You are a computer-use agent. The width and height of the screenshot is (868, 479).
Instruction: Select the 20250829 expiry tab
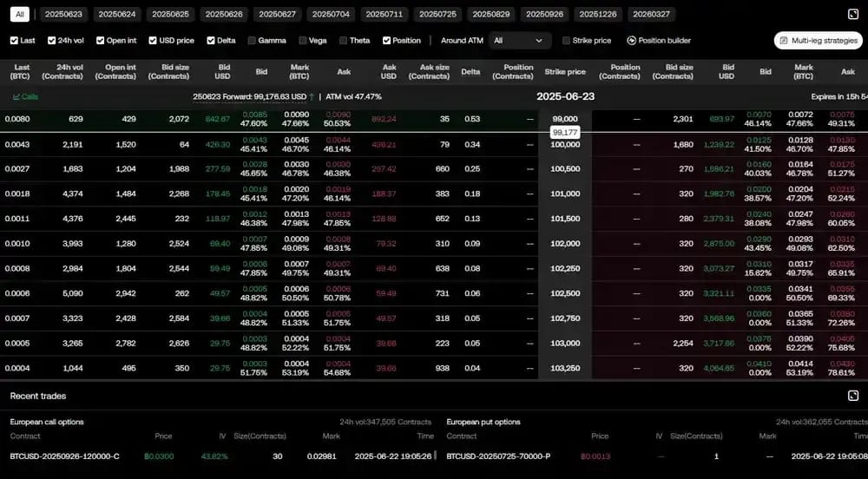tap(491, 15)
